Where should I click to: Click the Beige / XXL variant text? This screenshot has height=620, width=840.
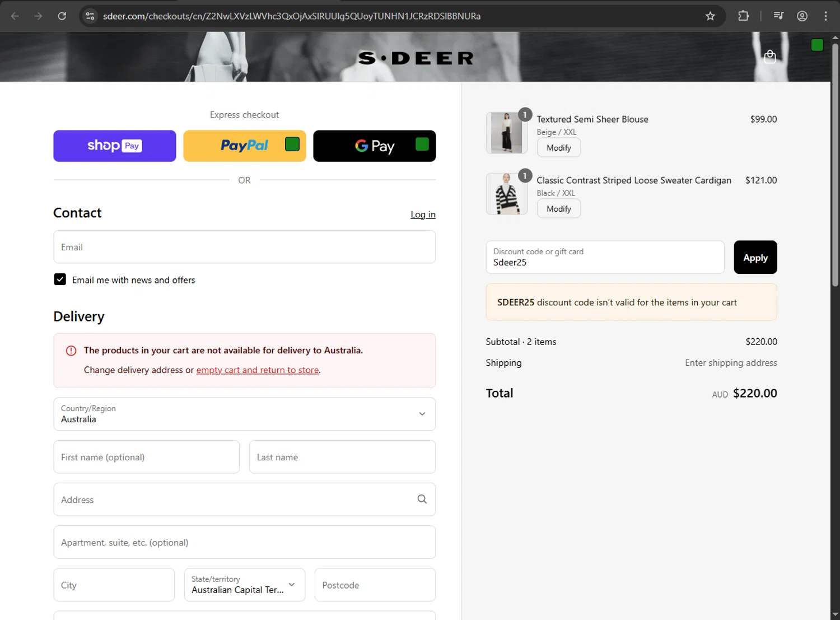point(556,132)
